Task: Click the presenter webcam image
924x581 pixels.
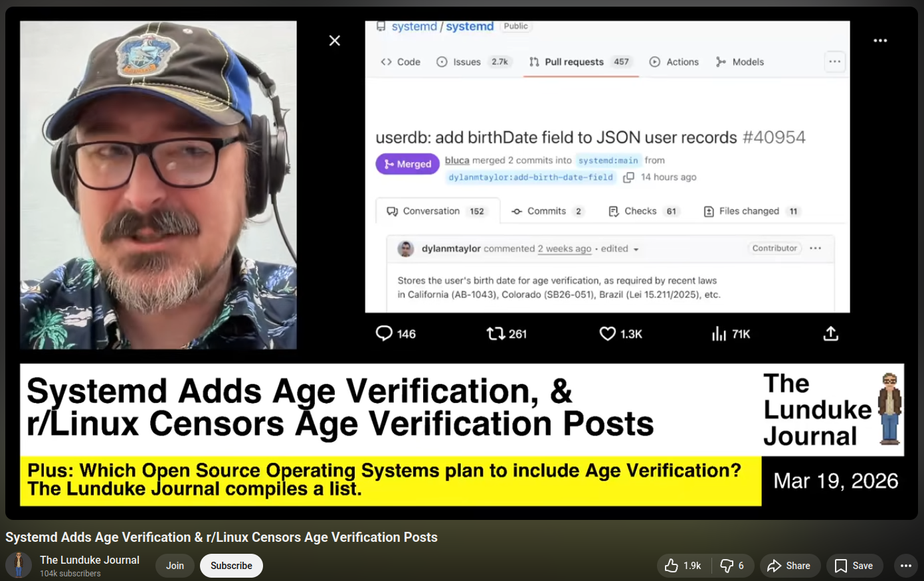Action: coord(158,185)
